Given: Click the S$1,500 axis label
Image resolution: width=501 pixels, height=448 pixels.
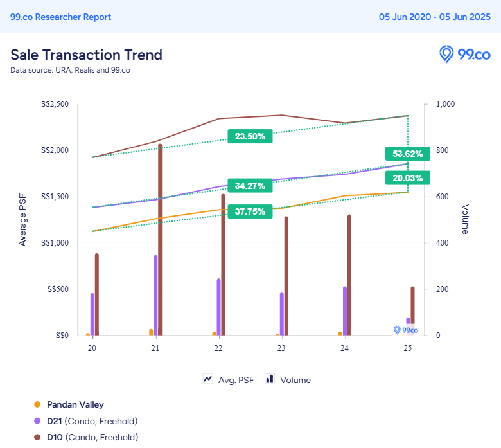Looking at the screenshot, I should coord(55,196).
